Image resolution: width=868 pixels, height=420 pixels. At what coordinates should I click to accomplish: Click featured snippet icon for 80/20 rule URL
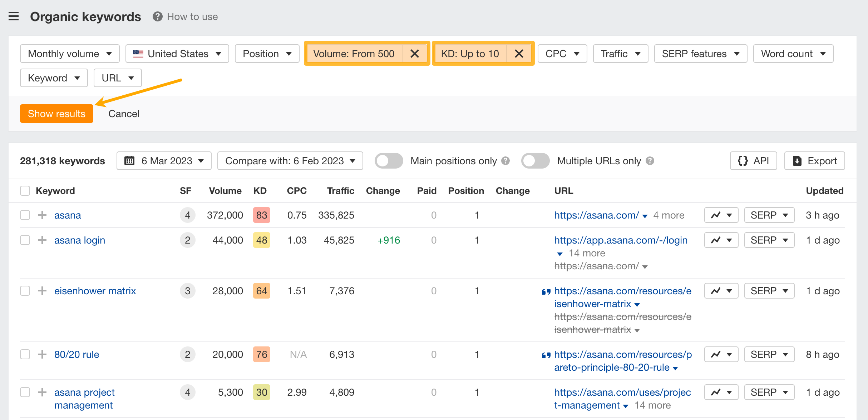coord(546,355)
